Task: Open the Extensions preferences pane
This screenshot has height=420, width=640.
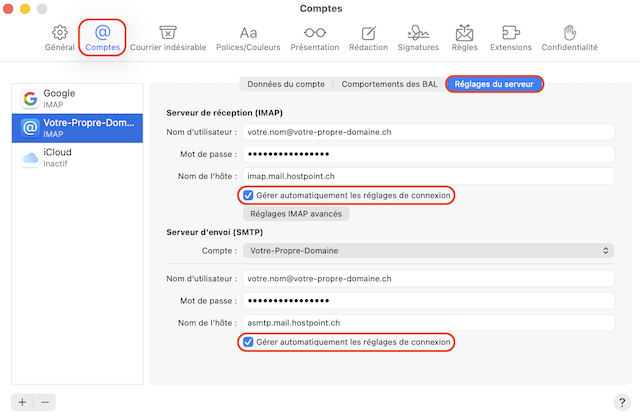Action: [511, 38]
